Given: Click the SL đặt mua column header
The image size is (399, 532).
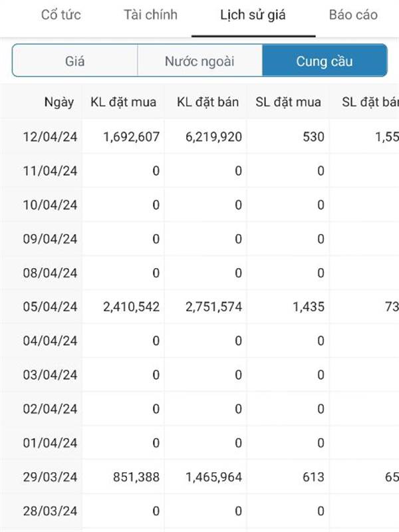Looking at the screenshot, I should 289,102.
